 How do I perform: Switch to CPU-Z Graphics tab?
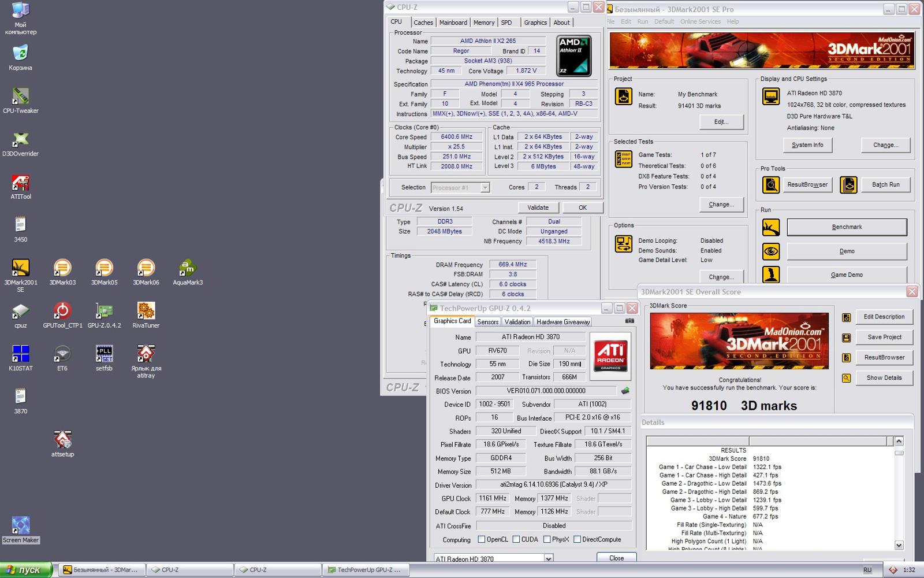(x=535, y=23)
